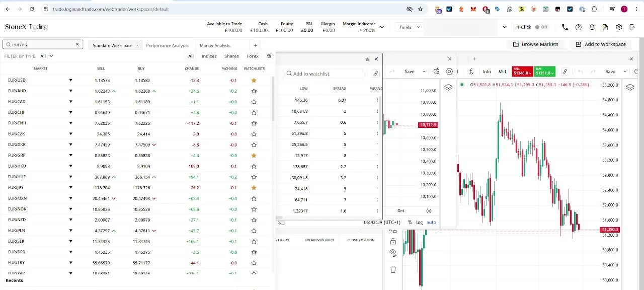Click trash icon to remove drawings
Viewport: 644px width, 290px height.
coord(393,269)
